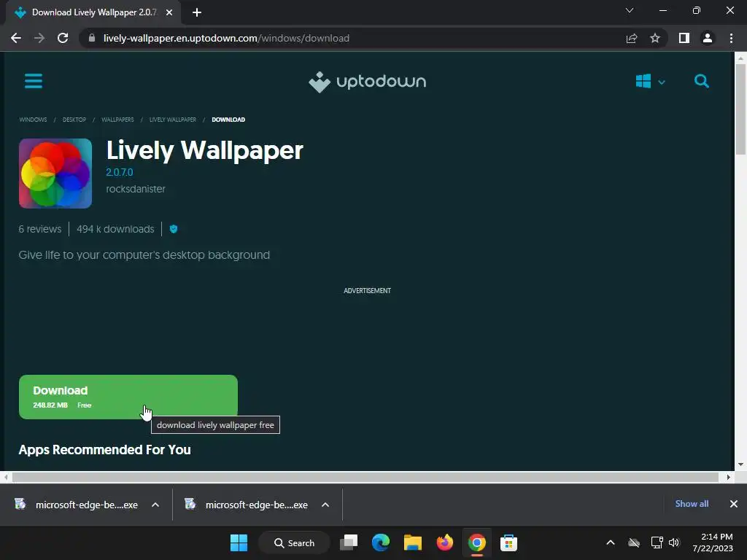View site information lock icon
The width and height of the screenshot is (747, 560).
tap(92, 38)
